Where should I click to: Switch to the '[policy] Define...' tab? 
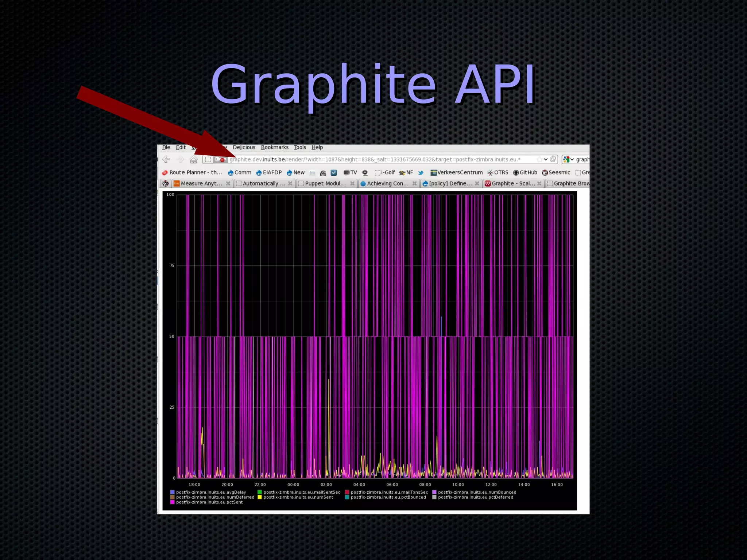click(450, 183)
